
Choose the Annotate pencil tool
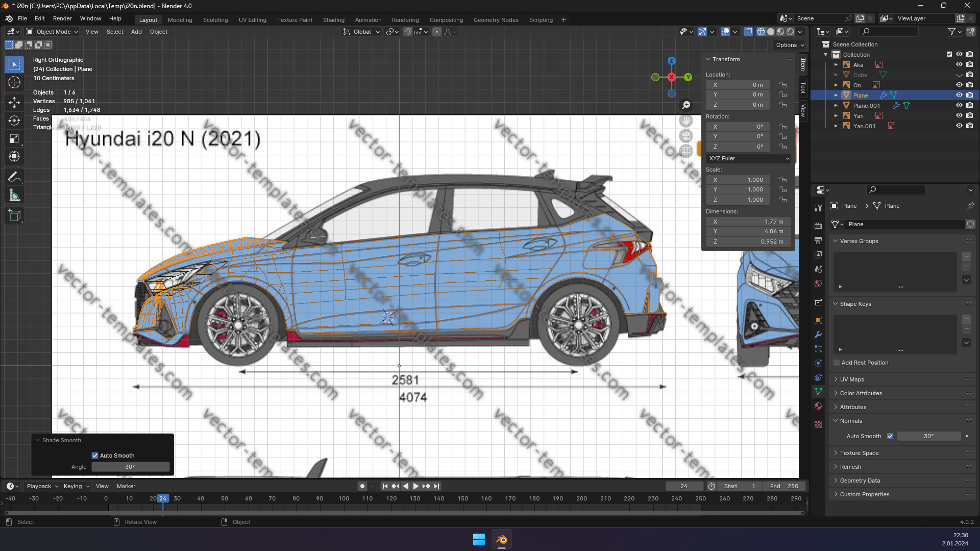tap(14, 177)
